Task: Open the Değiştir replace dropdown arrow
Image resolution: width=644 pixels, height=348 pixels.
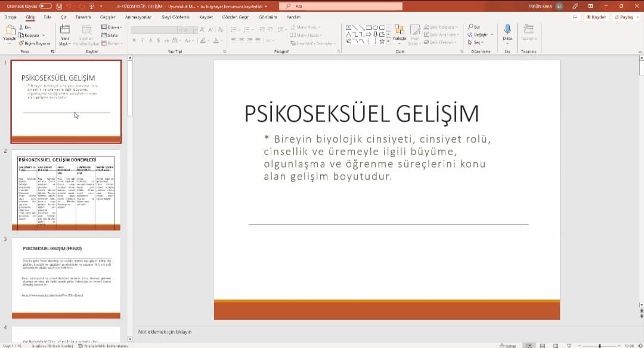Action: point(491,35)
